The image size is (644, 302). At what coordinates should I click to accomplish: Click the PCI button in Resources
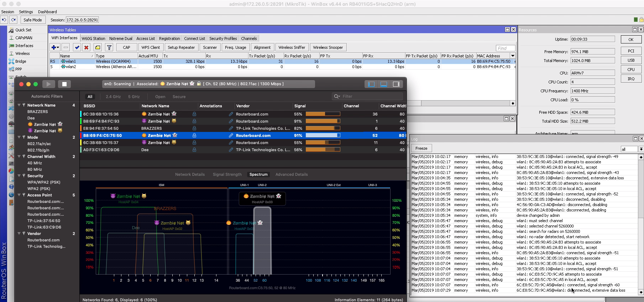631,51
